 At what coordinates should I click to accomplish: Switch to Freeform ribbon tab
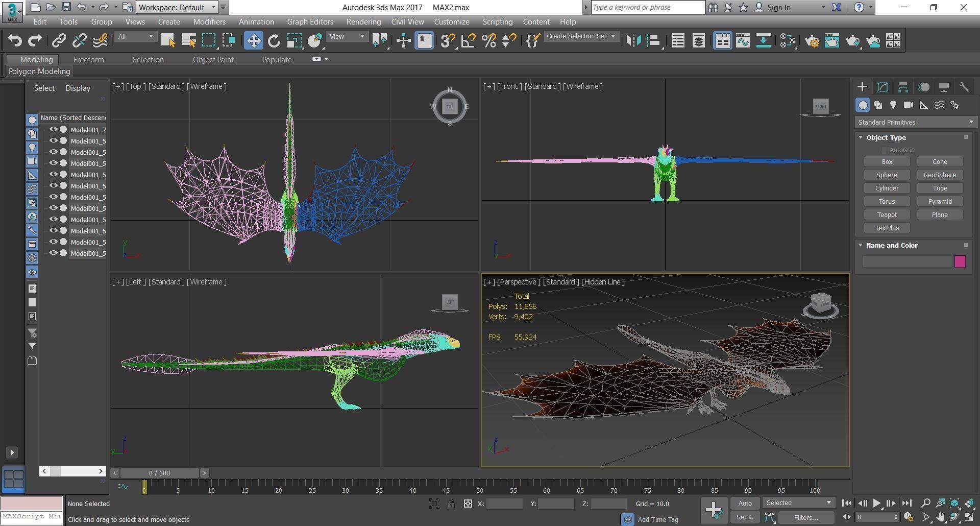(88, 60)
